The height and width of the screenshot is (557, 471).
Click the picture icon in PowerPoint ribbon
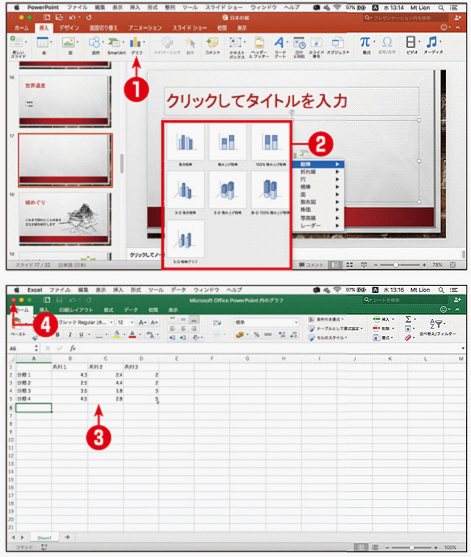point(68,43)
